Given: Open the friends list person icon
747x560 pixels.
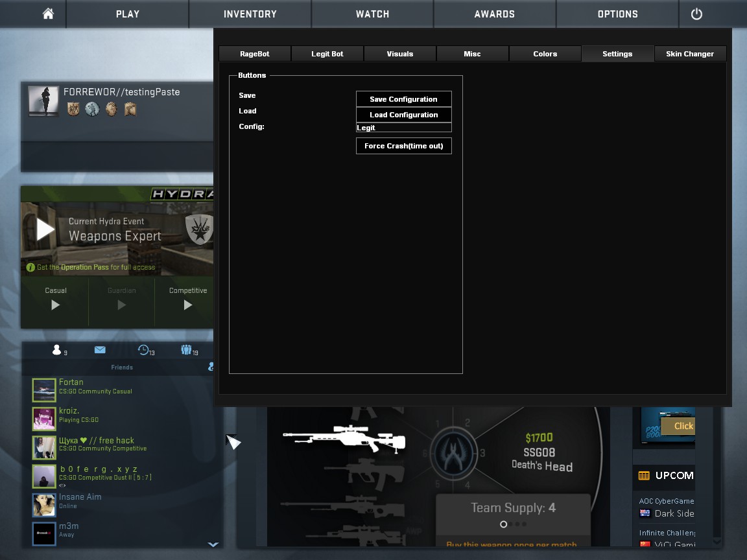Looking at the screenshot, I should (x=56, y=350).
